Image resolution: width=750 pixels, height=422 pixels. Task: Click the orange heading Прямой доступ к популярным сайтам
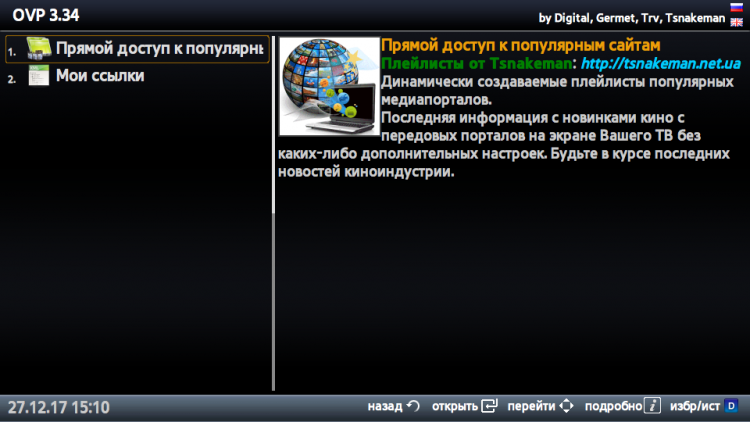520,45
